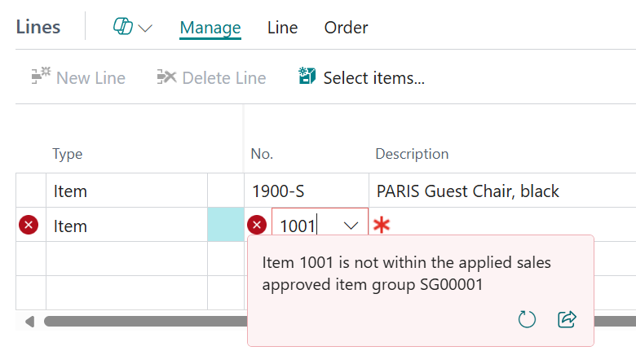636x364 pixels.
Task: Click the New Line icon
Action: [x=41, y=76]
